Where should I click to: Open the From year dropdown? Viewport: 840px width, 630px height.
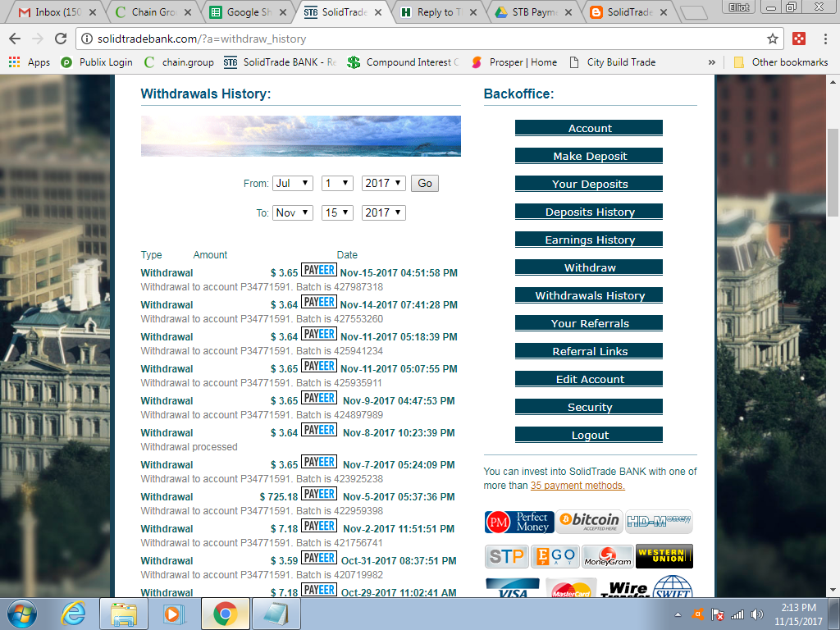coord(383,184)
